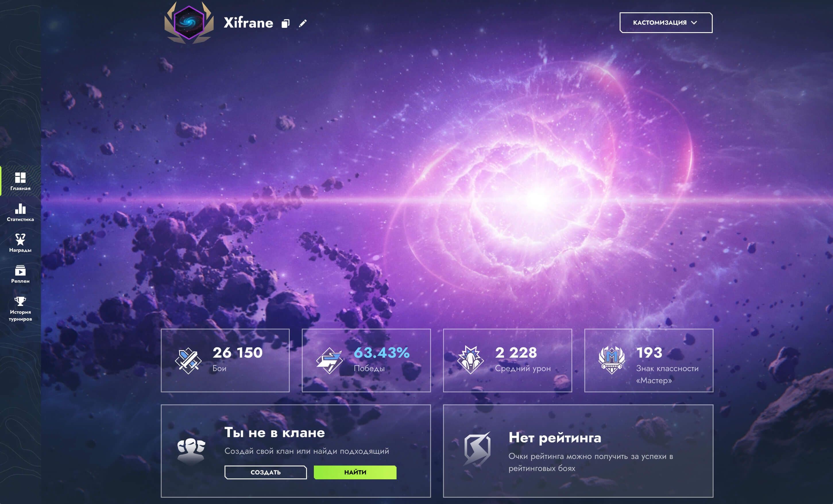Expand the Кастомизация dropdown
This screenshot has height=504, width=833.
(666, 23)
